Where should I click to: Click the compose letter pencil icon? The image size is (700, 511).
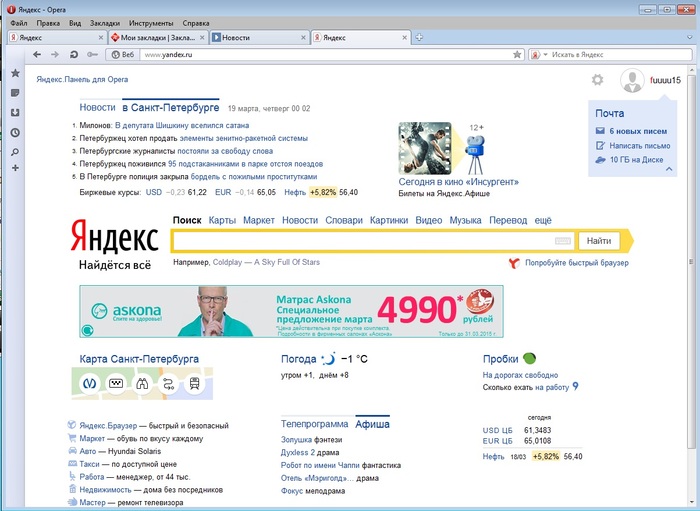coord(600,145)
